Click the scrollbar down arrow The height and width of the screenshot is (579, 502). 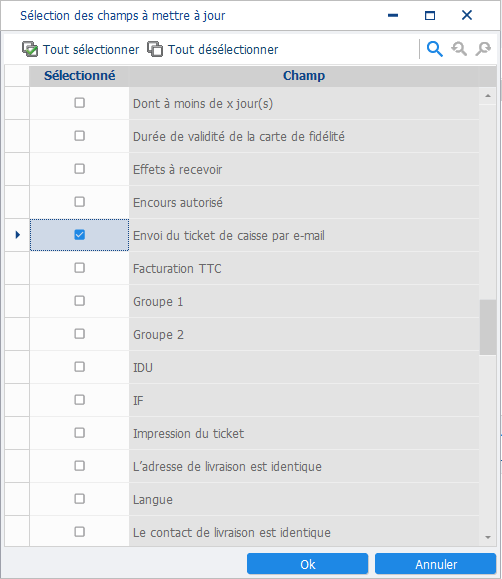tap(488, 537)
